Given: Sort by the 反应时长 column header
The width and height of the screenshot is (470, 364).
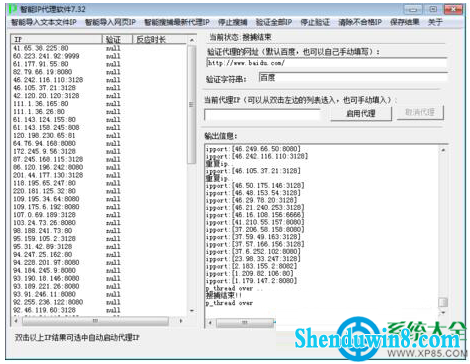Looking at the screenshot, I should pyautogui.click(x=159, y=39).
